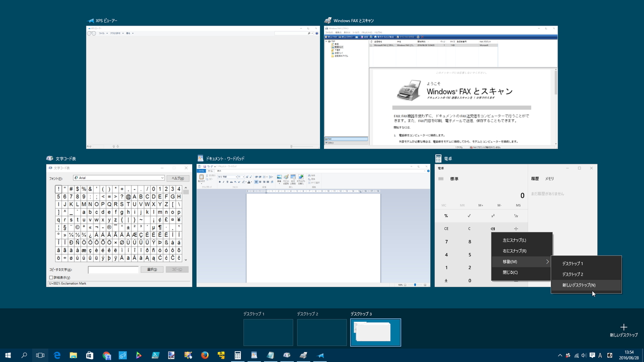The height and width of the screenshot is (362, 644).
Task: Open the Arial font dropdown in Character Map
Action: pos(163,177)
